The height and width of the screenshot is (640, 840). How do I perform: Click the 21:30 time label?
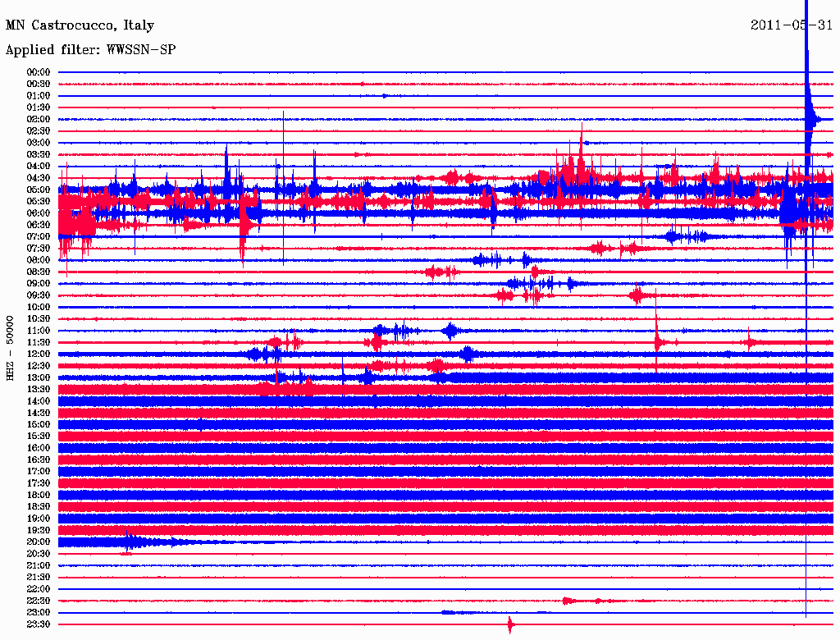[39, 578]
